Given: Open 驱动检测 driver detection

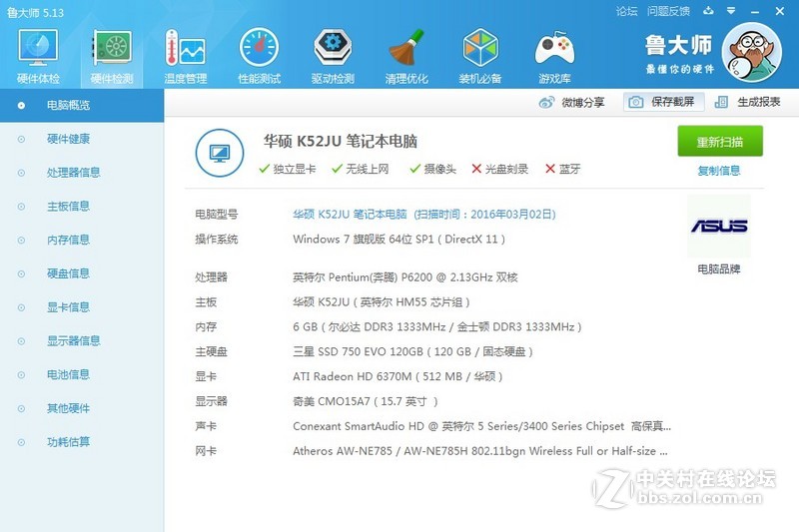Looking at the screenshot, I should click(333, 57).
